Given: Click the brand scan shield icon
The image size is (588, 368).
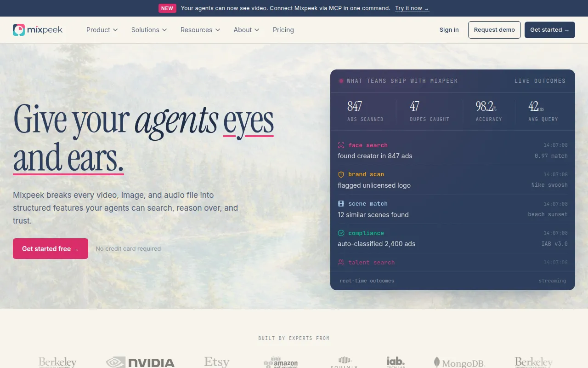Looking at the screenshot, I should 341,174.
